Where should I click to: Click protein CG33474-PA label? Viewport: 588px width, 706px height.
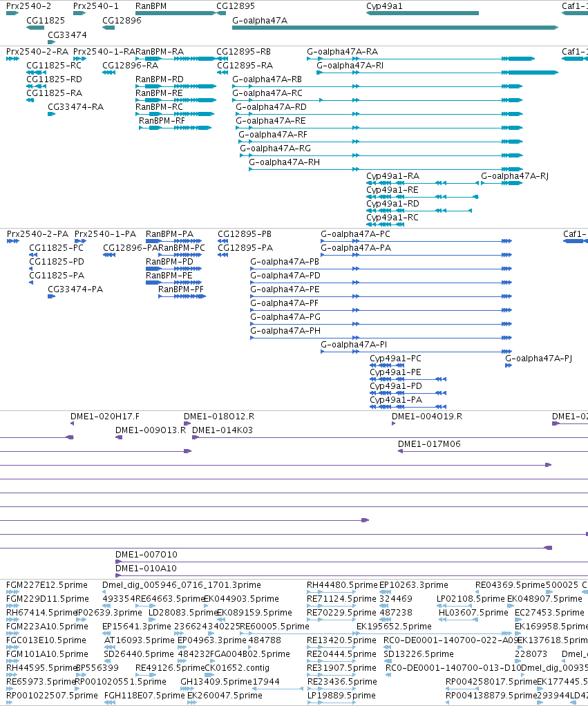(x=75, y=289)
